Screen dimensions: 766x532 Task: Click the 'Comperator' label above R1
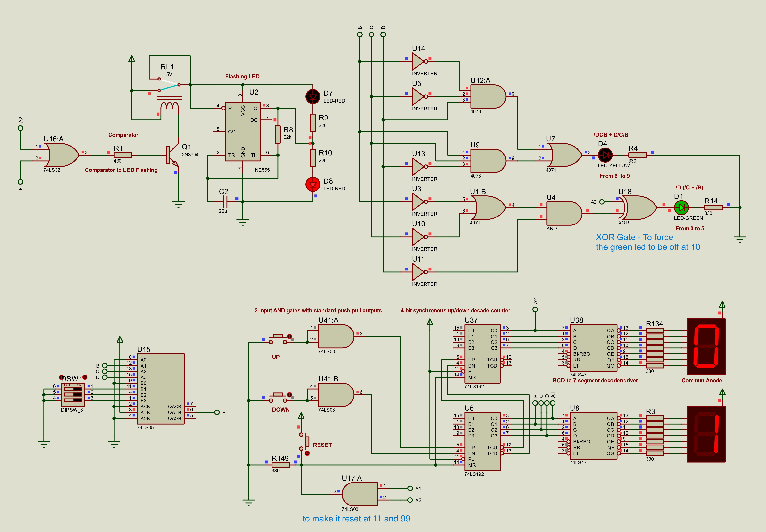[x=123, y=135]
